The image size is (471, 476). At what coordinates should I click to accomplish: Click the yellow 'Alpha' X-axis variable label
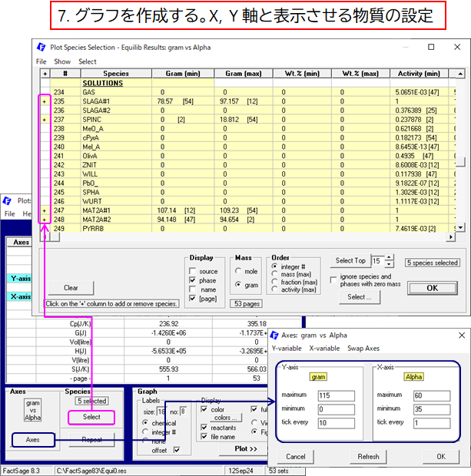tap(414, 376)
